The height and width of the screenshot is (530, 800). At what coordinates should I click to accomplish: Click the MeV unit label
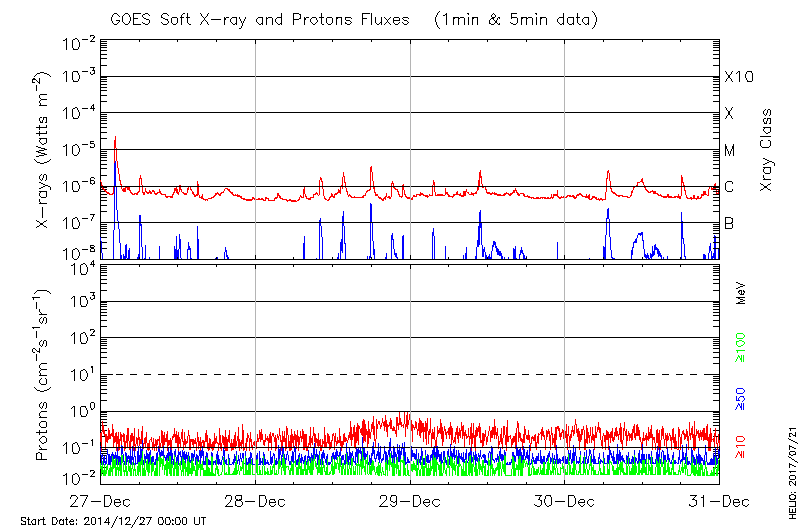tap(741, 296)
